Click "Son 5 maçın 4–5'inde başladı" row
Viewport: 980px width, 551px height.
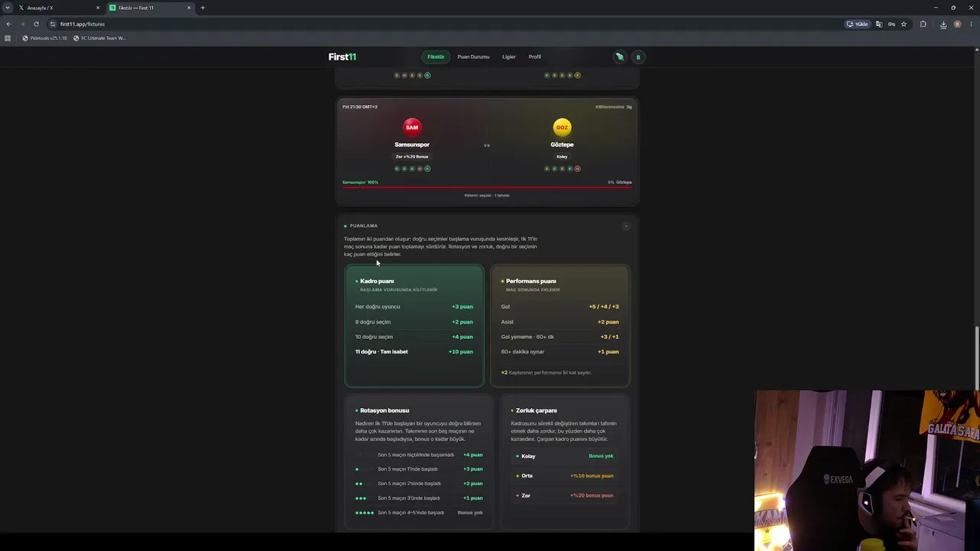419,513
